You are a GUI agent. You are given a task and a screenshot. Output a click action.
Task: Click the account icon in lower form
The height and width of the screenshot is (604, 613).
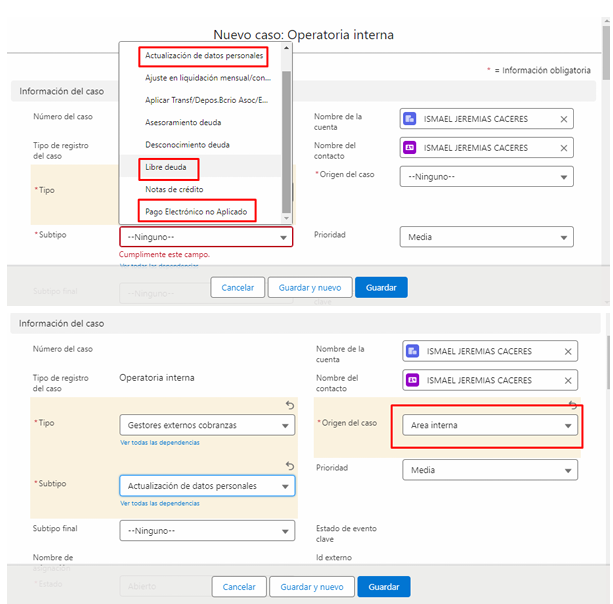pyautogui.click(x=414, y=351)
